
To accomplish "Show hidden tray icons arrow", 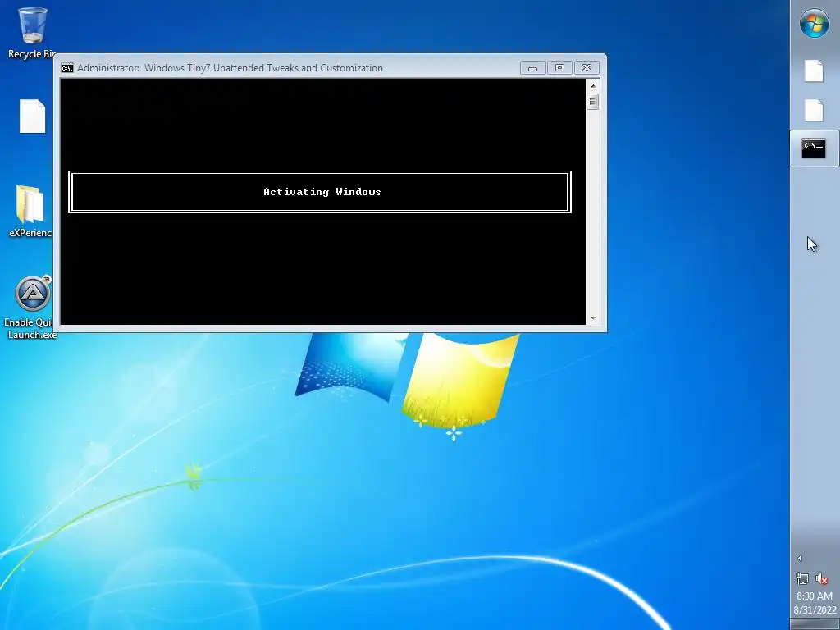I will point(800,558).
